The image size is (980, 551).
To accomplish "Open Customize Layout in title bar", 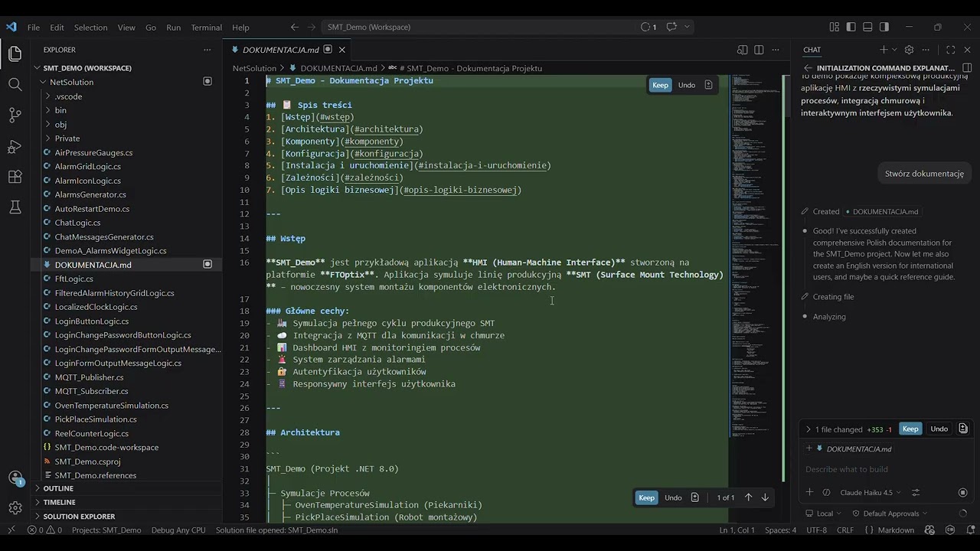I will [x=834, y=27].
